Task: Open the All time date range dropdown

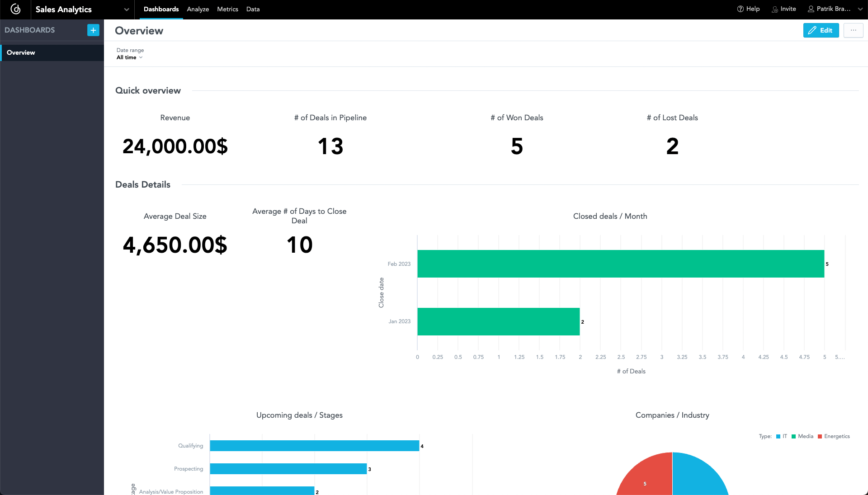Action: coord(130,57)
